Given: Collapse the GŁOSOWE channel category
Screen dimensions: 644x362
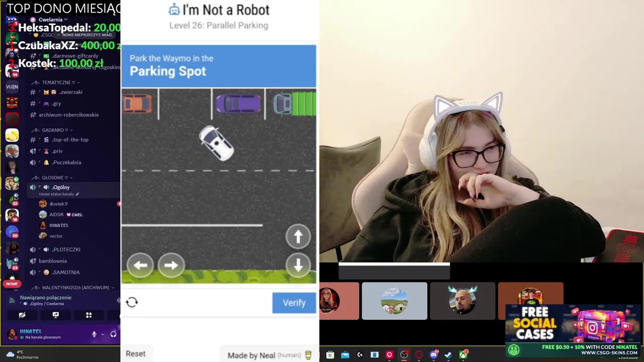Looking at the screenshot, I should pos(52,177).
